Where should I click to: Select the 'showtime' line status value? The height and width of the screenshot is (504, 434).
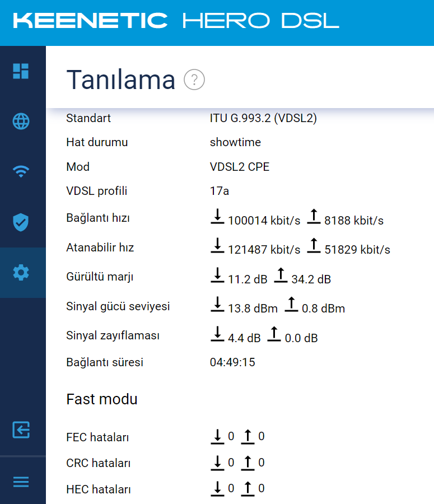[x=235, y=142]
